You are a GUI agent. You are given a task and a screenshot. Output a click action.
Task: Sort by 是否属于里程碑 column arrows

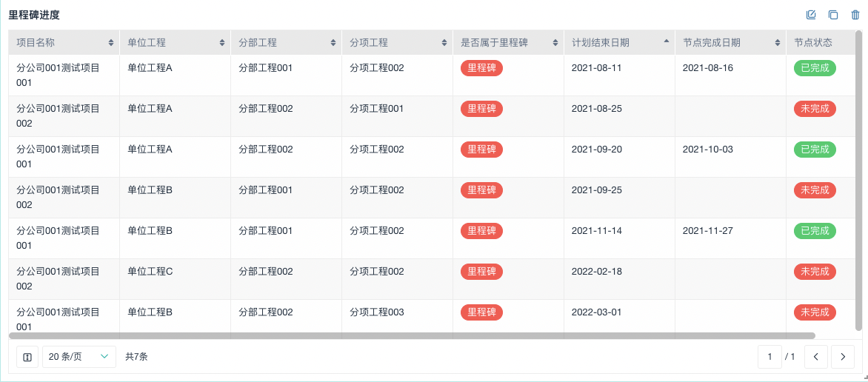555,43
